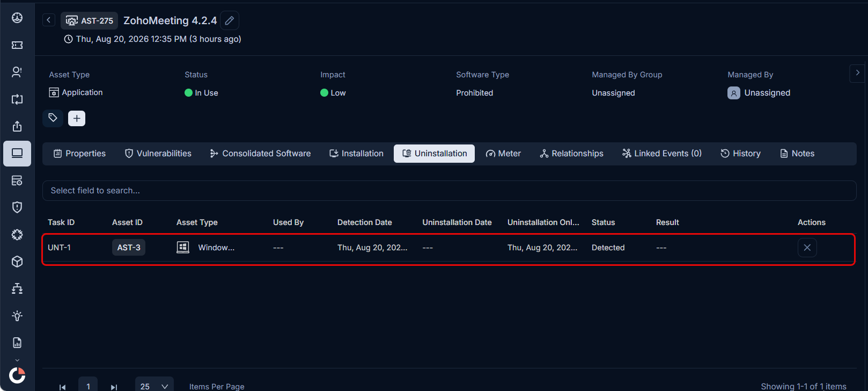868x391 pixels.
Task: Open the change management icon in the sidebar
Action: pos(17,99)
